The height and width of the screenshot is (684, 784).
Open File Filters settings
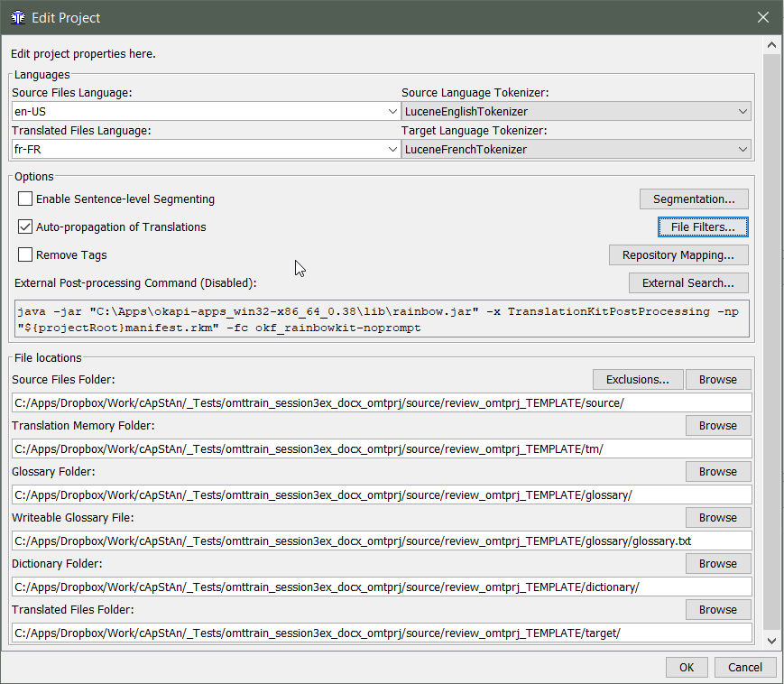coord(703,227)
